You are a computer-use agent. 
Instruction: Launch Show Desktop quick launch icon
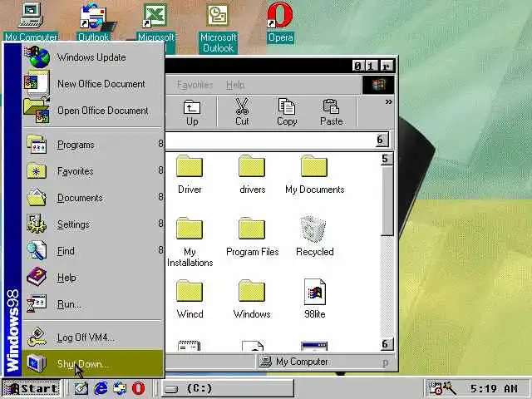click(81, 388)
